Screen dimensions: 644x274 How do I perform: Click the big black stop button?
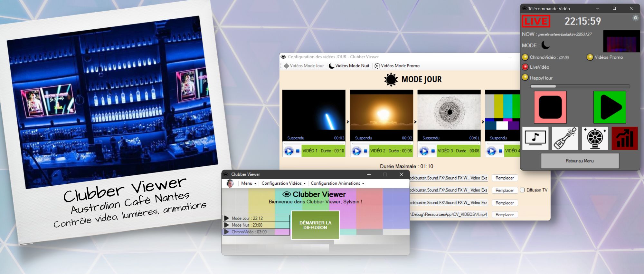click(550, 107)
